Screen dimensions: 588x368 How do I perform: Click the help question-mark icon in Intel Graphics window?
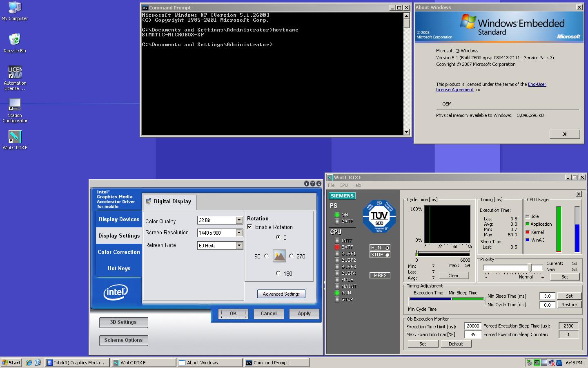pyautogui.click(x=313, y=184)
